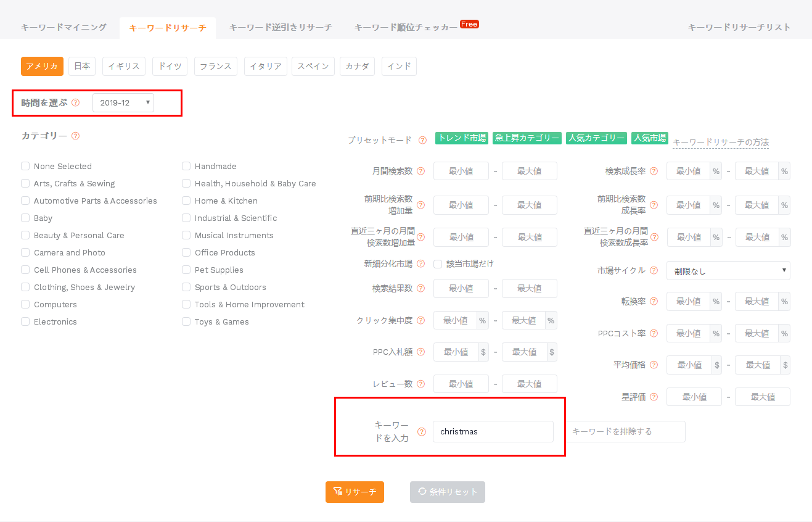Open help icon for 平均価格

coord(654,365)
